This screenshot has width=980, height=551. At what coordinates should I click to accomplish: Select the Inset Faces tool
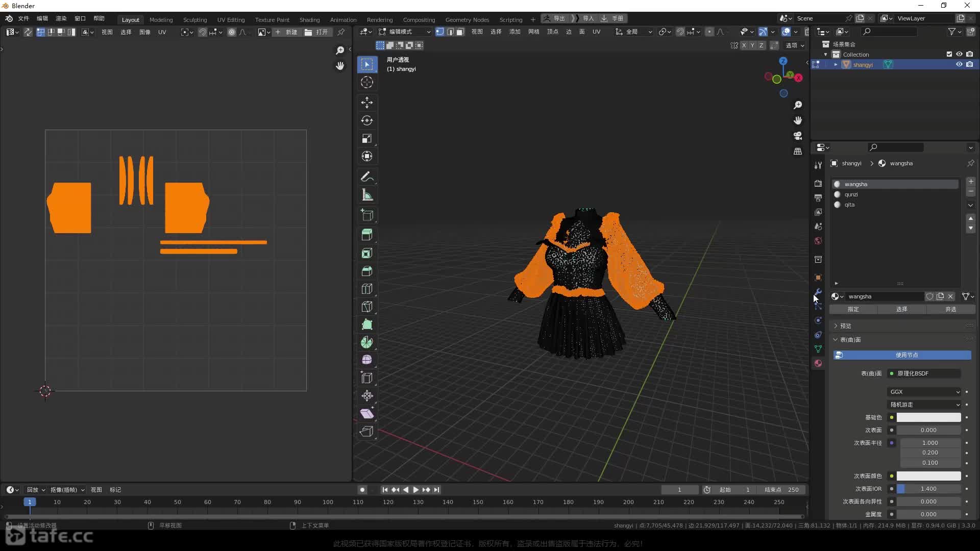tap(367, 253)
